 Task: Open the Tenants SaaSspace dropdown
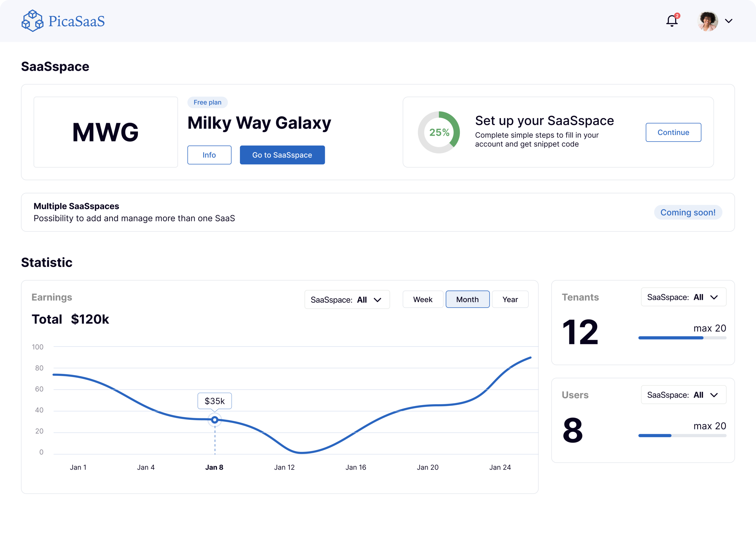683,297
